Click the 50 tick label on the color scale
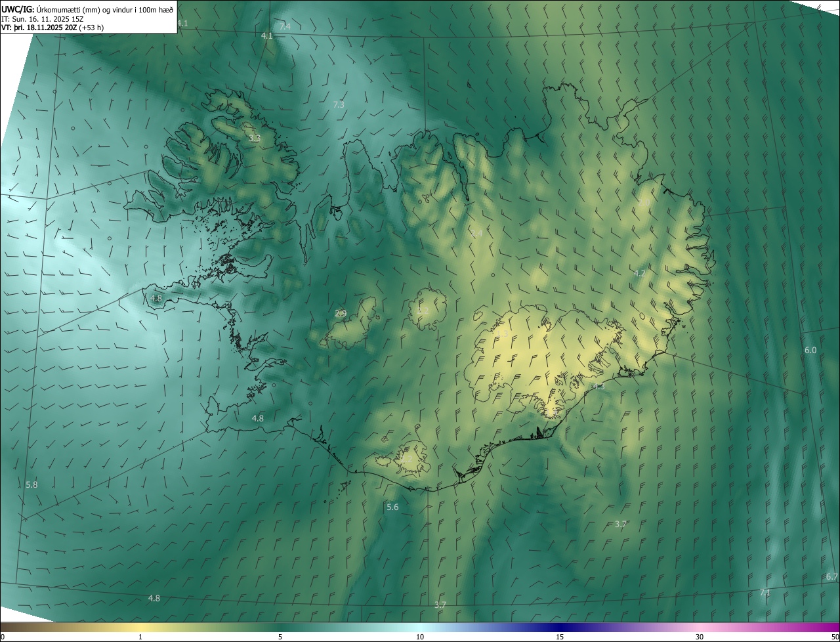Screen dimensions: 840x642 coord(835,637)
